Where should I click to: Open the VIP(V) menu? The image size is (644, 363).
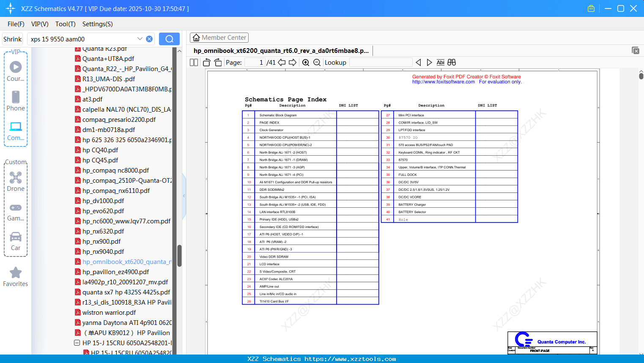[40, 24]
